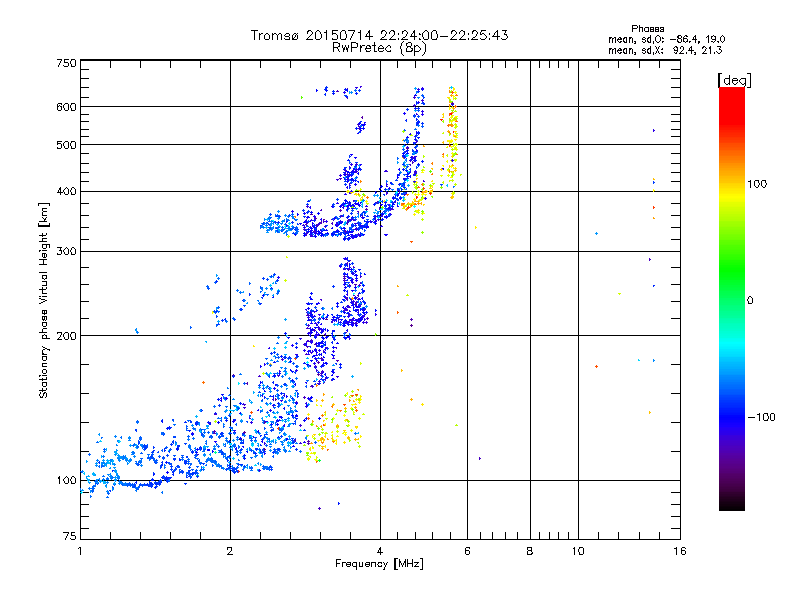
Task: Click the y-axis tick label '750'
Action: click(x=67, y=63)
